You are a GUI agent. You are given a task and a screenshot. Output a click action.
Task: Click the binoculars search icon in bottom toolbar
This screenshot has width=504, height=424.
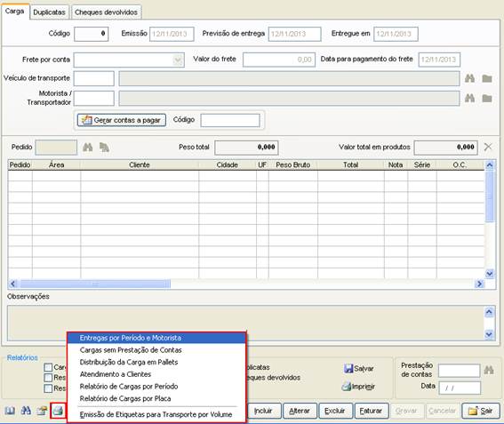coord(26,411)
